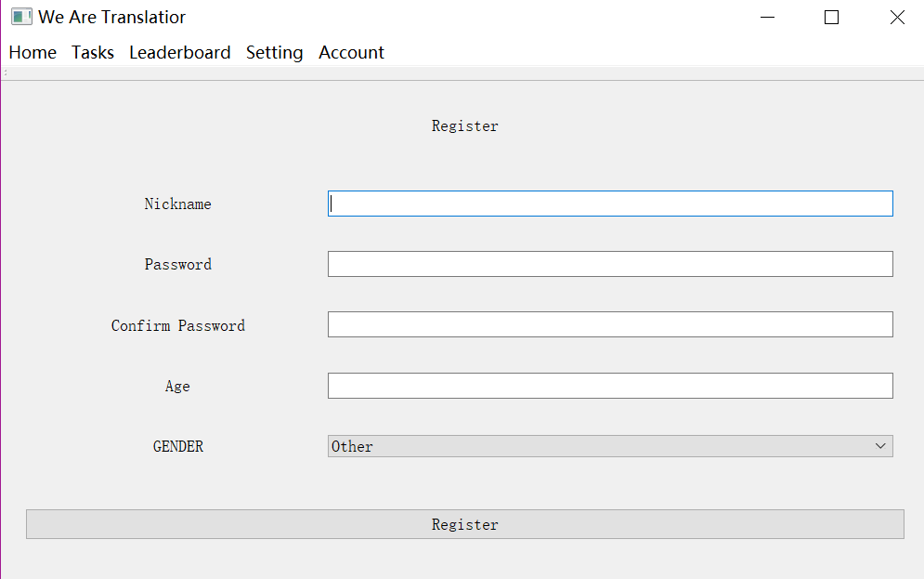
Task: Expand the GENDER dropdown showing Other
Action: pyautogui.click(x=610, y=446)
